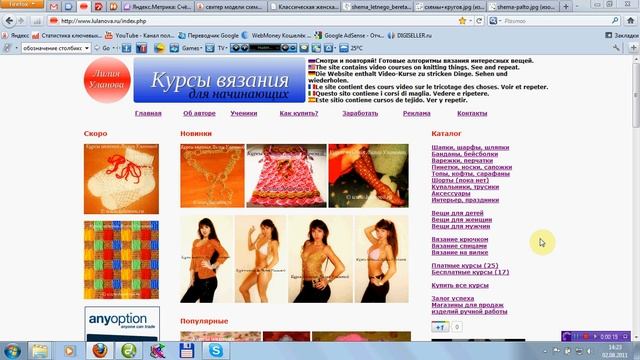
Task: Go back with the browser back arrow
Action: point(9,20)
